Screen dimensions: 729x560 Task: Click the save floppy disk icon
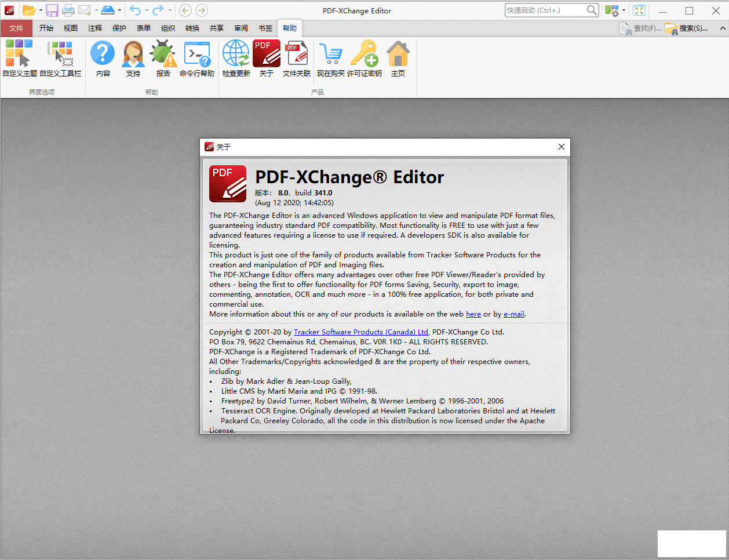coord(52,10)
